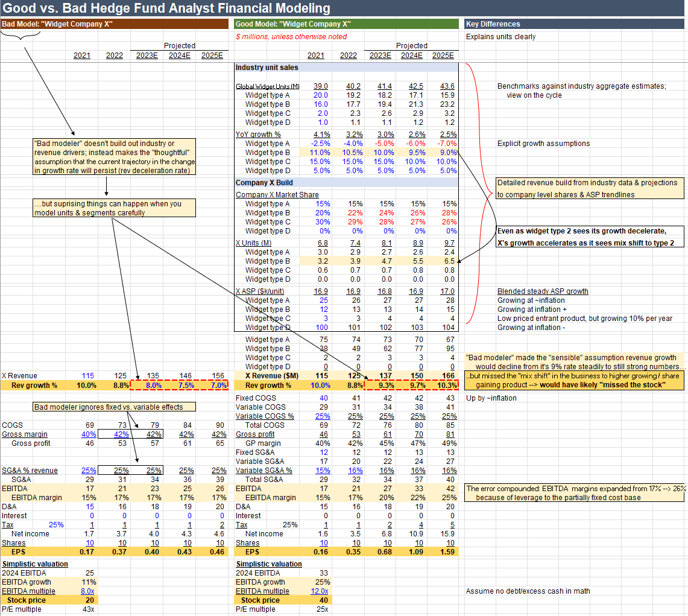Select the 'Variable SG&A %' row label
This screenshot has width=688, height=616.
(x=264, y=470)
